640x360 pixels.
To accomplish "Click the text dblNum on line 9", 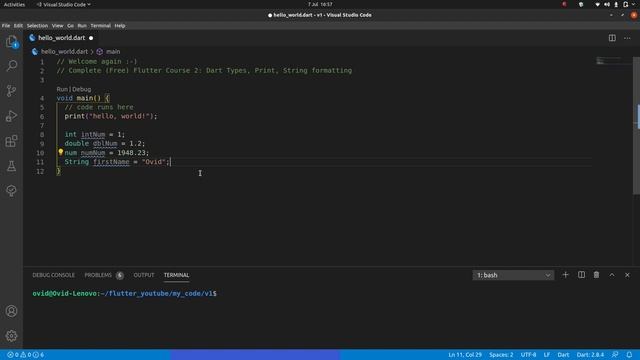I will point(105,144).
